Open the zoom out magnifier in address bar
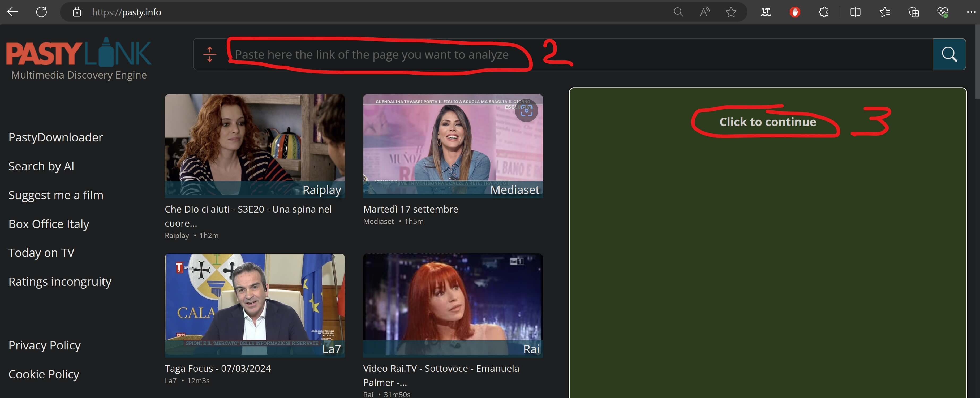The image size is (980, 398). tap(678, 12)
